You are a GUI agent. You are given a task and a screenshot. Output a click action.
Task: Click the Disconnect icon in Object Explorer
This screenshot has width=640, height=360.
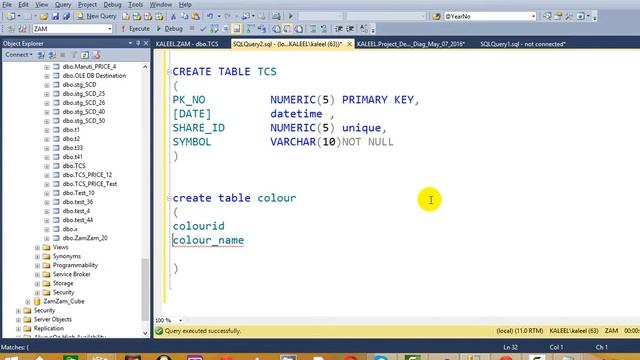[52, 55]
